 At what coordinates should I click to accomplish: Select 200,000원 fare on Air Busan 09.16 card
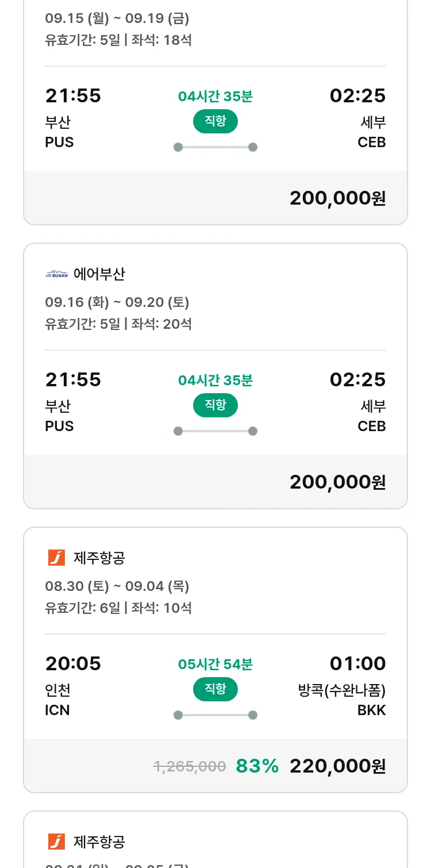pyautogui.click(x=337, y=482)
